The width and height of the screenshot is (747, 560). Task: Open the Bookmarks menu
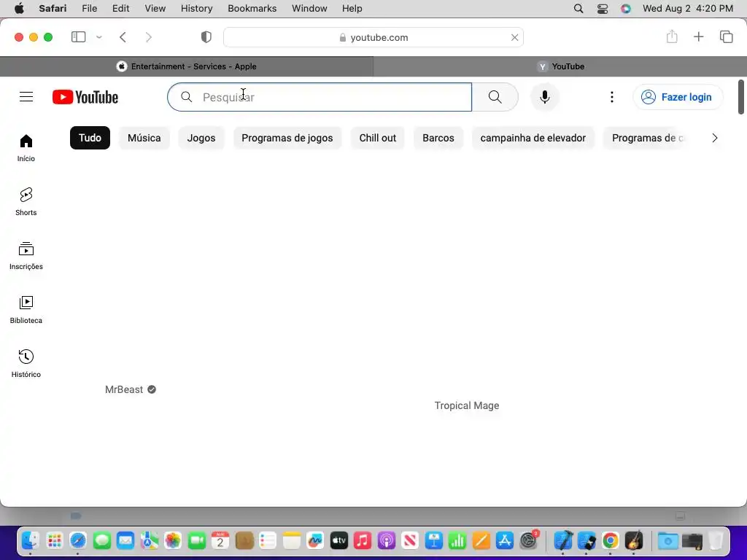click(x=252, y=9)
